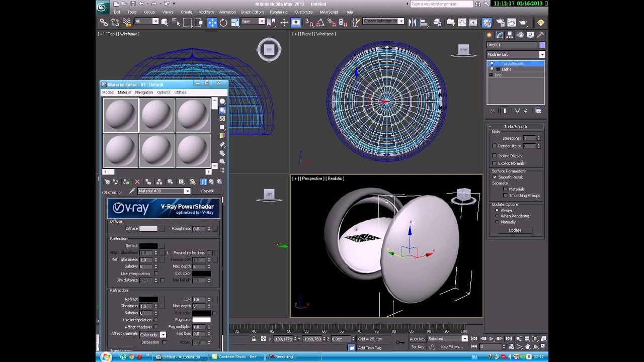Open Material Editor Navigation menu
Image resolution: width=644 pixels, height=362 pixels.
coord(144,93)
